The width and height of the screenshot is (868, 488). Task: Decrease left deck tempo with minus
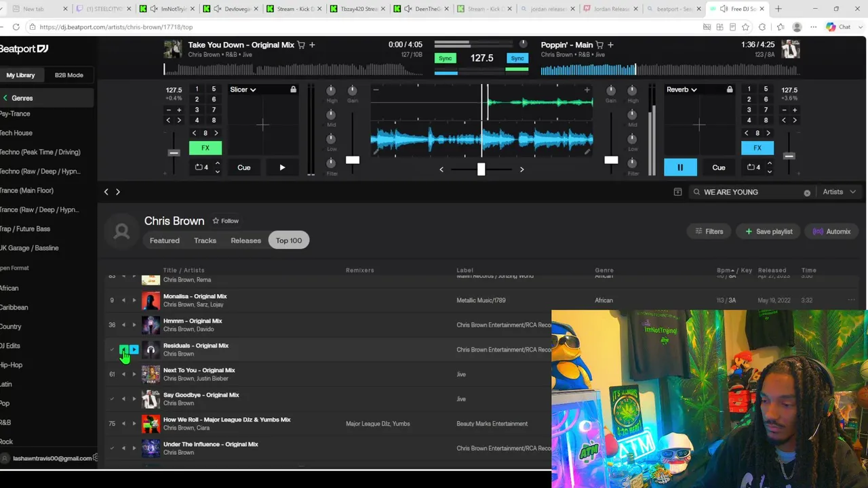tap(168, 110)
